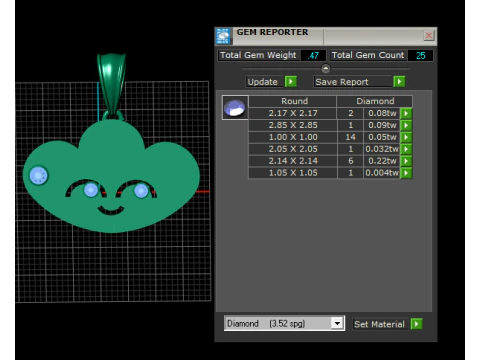Click the 0.09tw weight cell

pos(382,125)
